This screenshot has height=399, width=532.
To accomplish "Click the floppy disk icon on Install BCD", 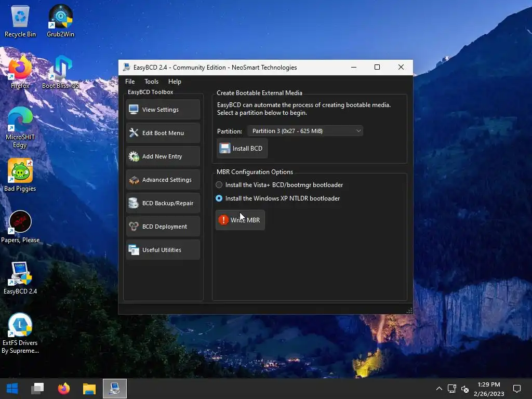I will pos(224,148).
